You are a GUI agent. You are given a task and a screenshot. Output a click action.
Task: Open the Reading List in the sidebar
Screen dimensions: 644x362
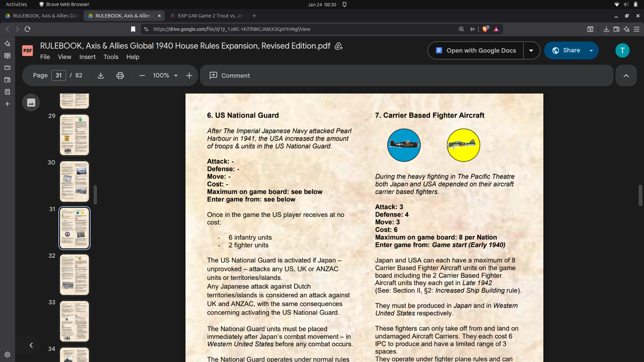click(x=7, y=56)
